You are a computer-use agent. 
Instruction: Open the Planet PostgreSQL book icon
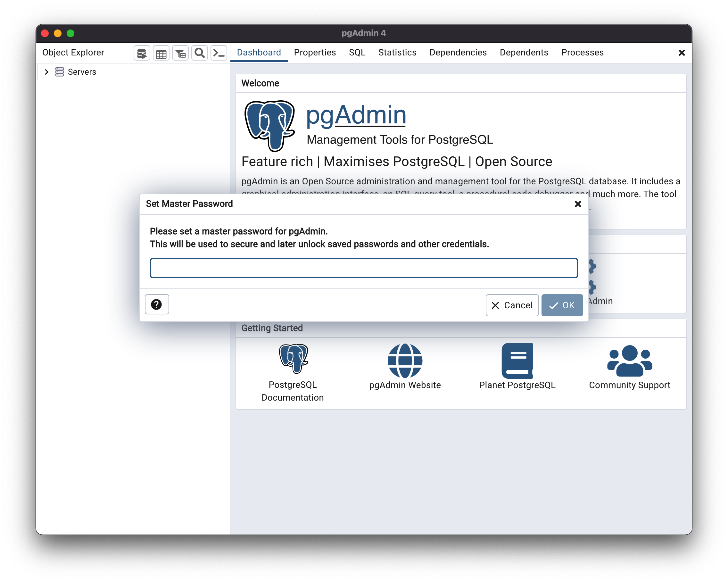tap(517, 361)
